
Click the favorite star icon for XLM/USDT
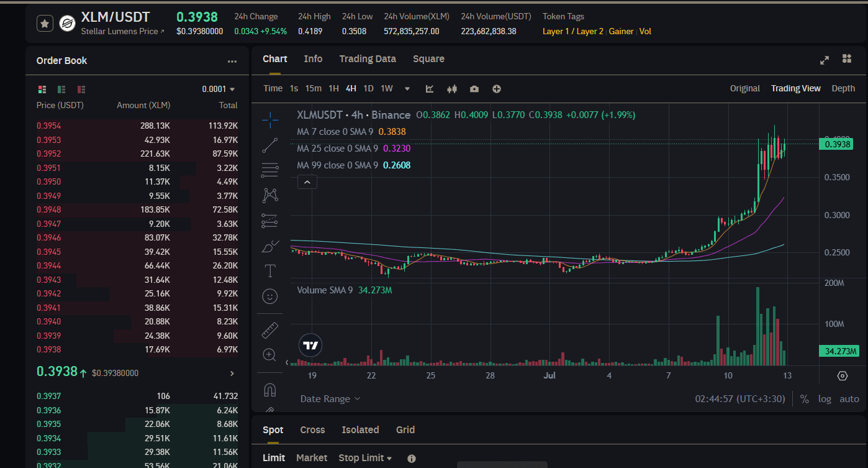(x=45, y=24)
